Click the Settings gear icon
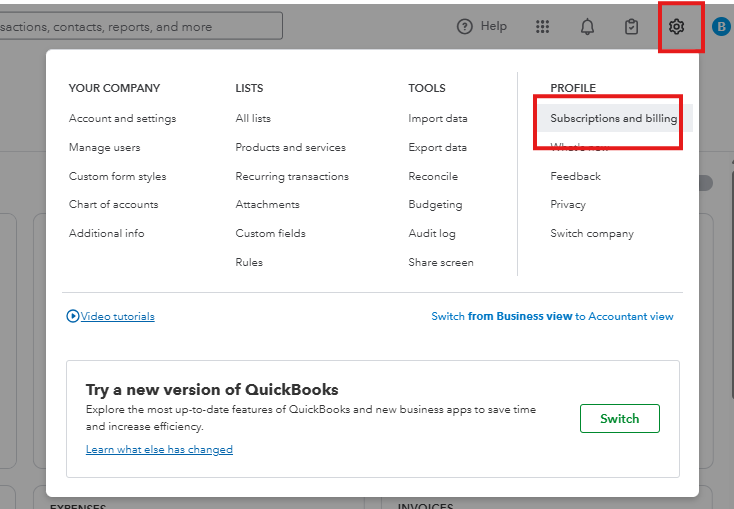Viewport: 734px width, 509px height. click(x=676, y=27)
